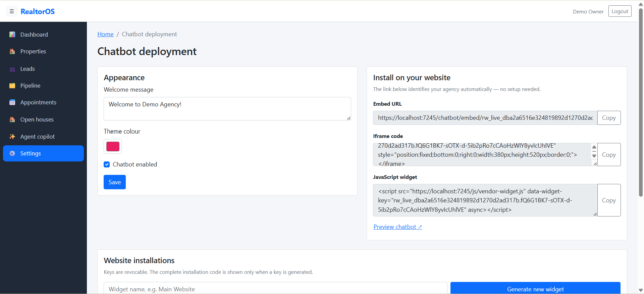Follow the Home breadcrumb link

click(x=105, y=34)
